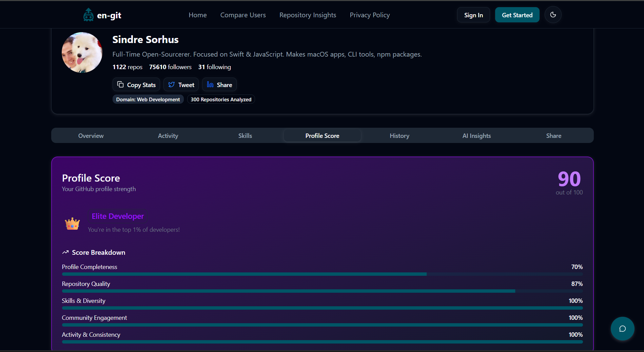Click the LinkedIn icon on Share button
The image size is (644, 352).
210,84
